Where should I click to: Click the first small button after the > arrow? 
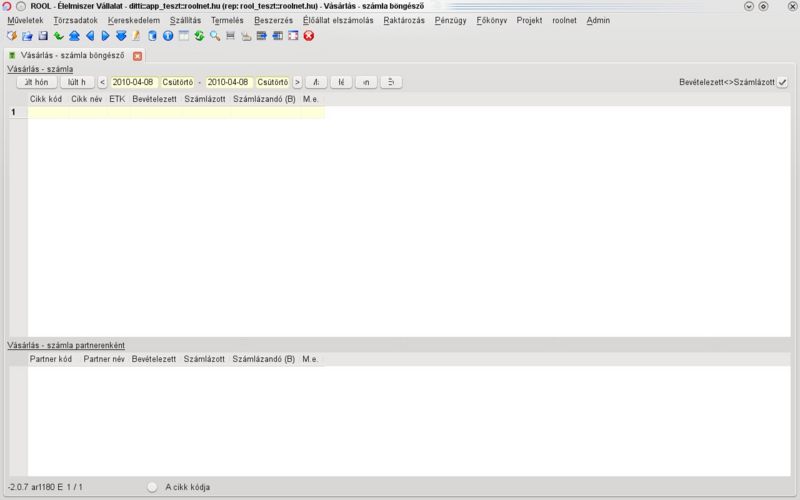point(316,82)
